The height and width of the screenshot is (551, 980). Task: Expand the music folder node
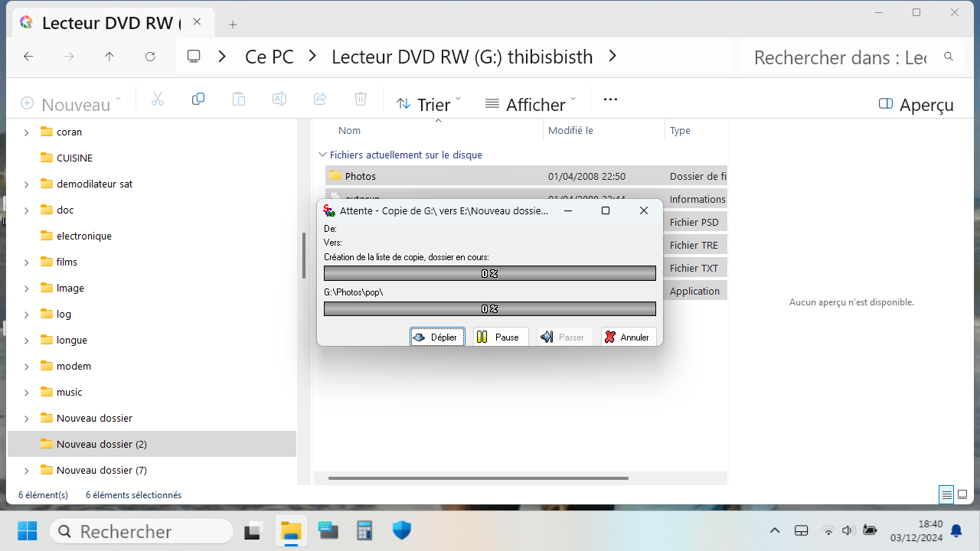26,393
